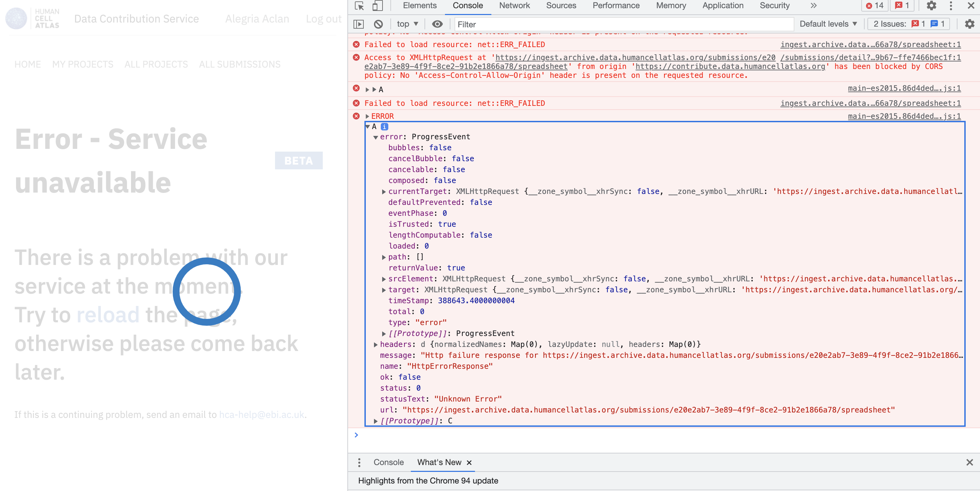Image resolution: width=980 pixels, height=491 pixels.
Task: Switch to the Network tab
Action: 514,6
